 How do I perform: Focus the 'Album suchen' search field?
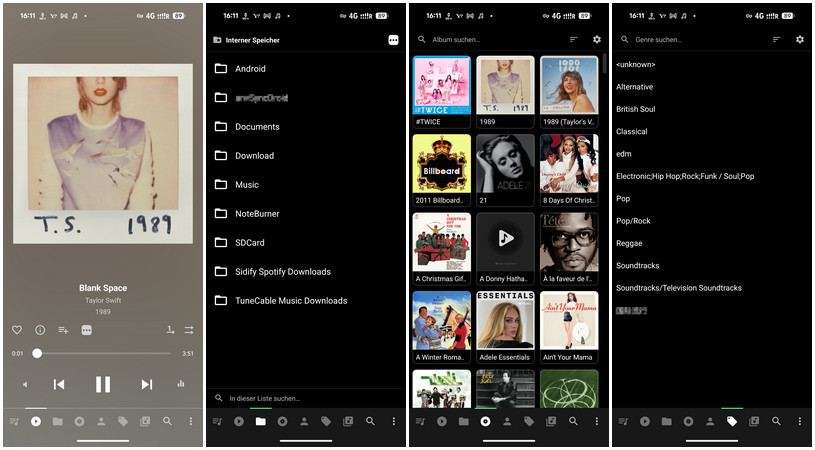[x=489, y=39]
